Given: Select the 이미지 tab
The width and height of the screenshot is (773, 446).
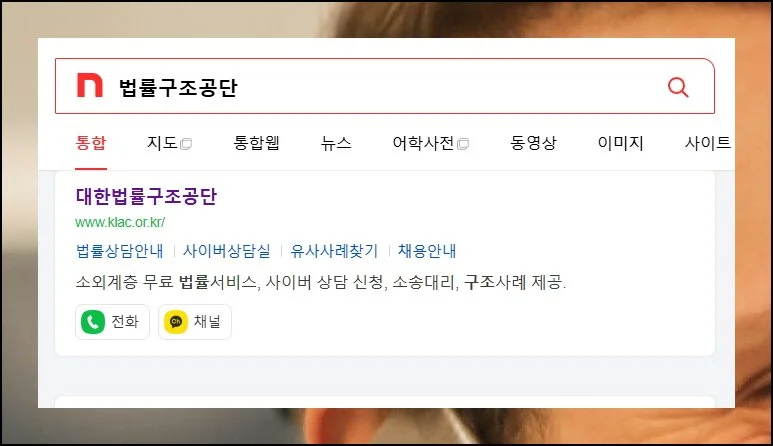Looking at the screenshot, I should pos(621,143).
